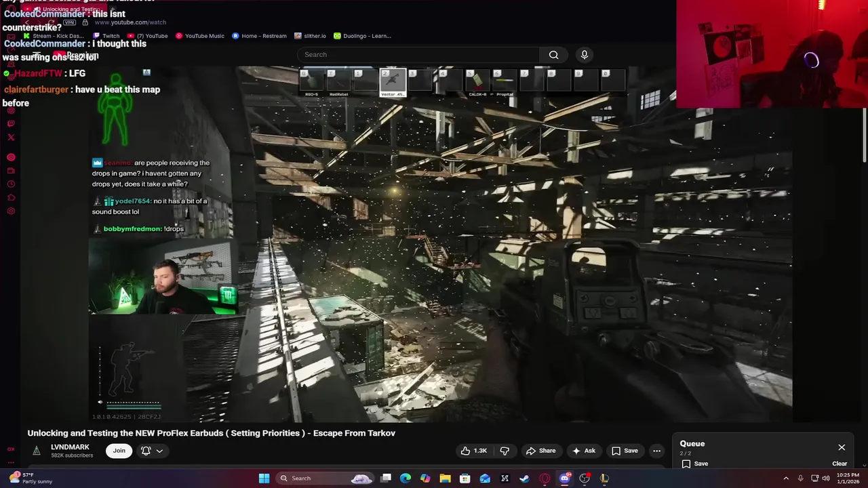Open the weather widget showing 57°F
868x488 pixels.
coord(31,479)
